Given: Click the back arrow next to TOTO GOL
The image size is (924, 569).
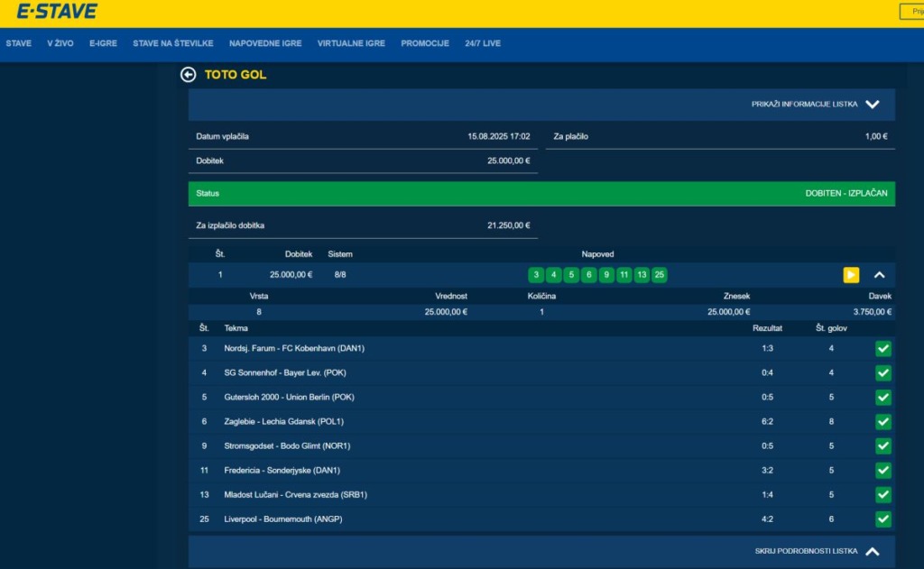Looking at the screenshot, I should pyautogui.click(x=188, y=75).
